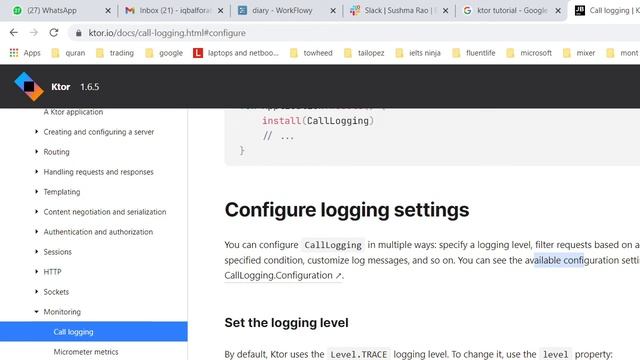The width and height of the screenshot is (640, 360).
Task: Open the site lock info icon
Action: point(78,33)
